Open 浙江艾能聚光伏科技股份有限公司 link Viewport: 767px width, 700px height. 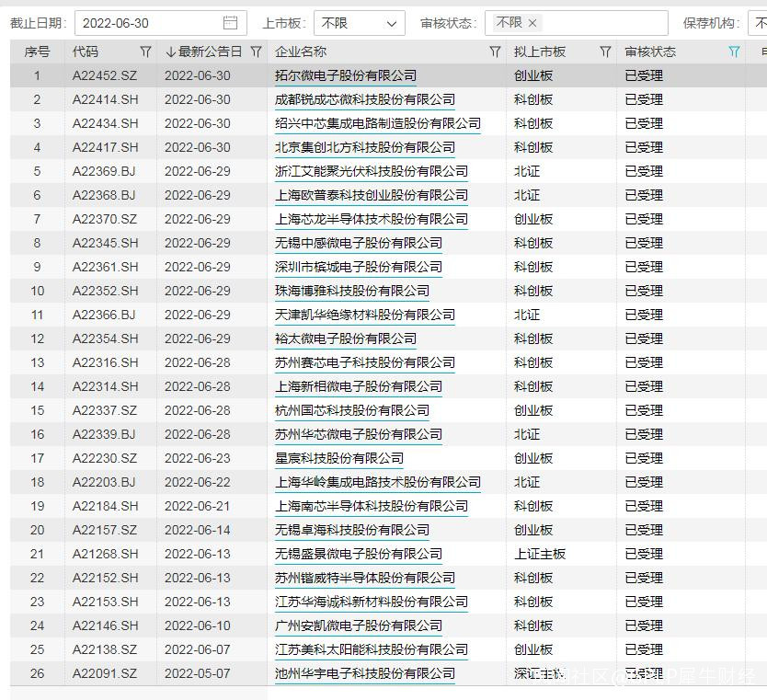(x=372, y=172)
